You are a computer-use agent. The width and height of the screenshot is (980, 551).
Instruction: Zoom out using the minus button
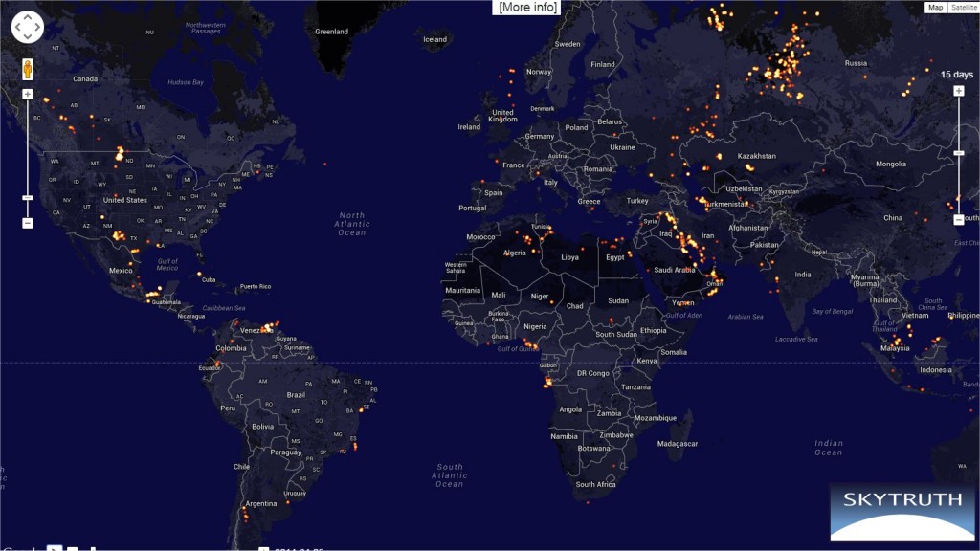click(x=27, y=222)
